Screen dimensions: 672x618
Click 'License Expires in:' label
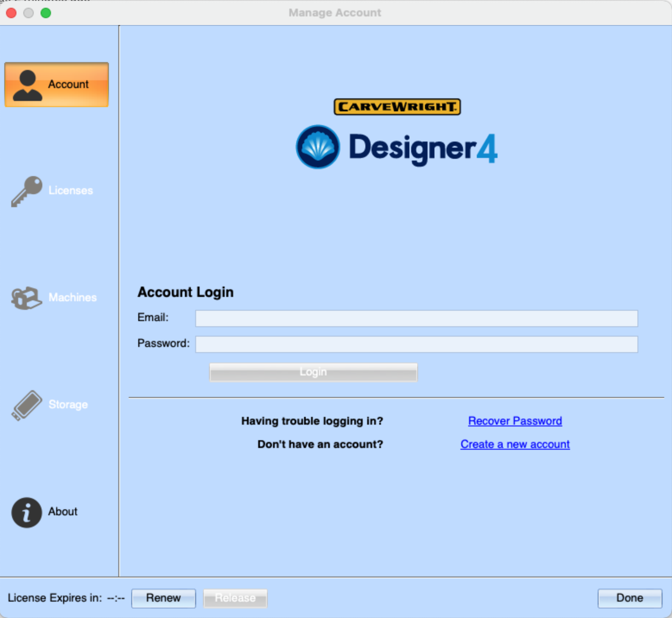(x=55, y=598)
